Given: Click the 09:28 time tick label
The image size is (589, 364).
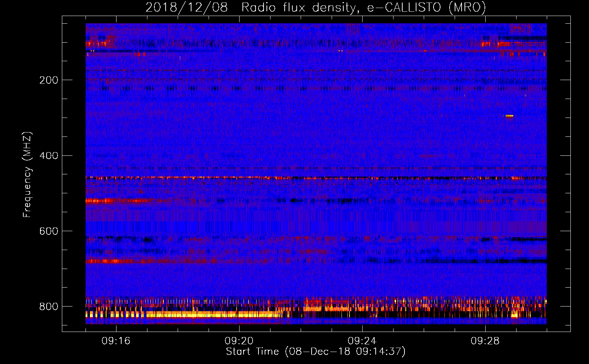Looking at the screenshot, I should (x=485, y=341).
